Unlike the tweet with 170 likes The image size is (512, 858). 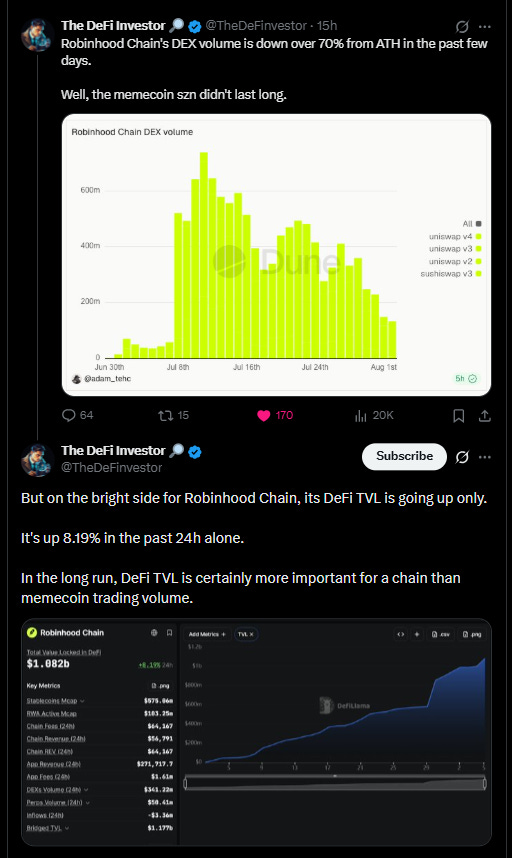coord(264,416)
